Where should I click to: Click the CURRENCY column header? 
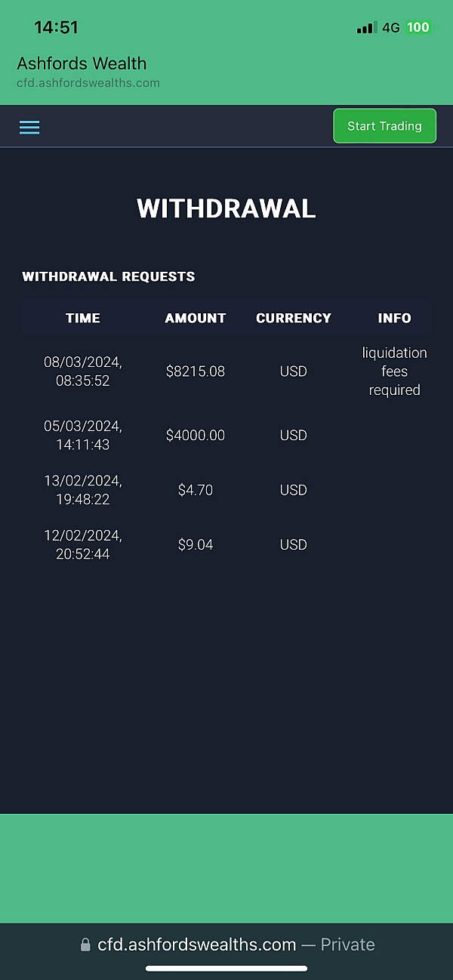click(294, 318)
